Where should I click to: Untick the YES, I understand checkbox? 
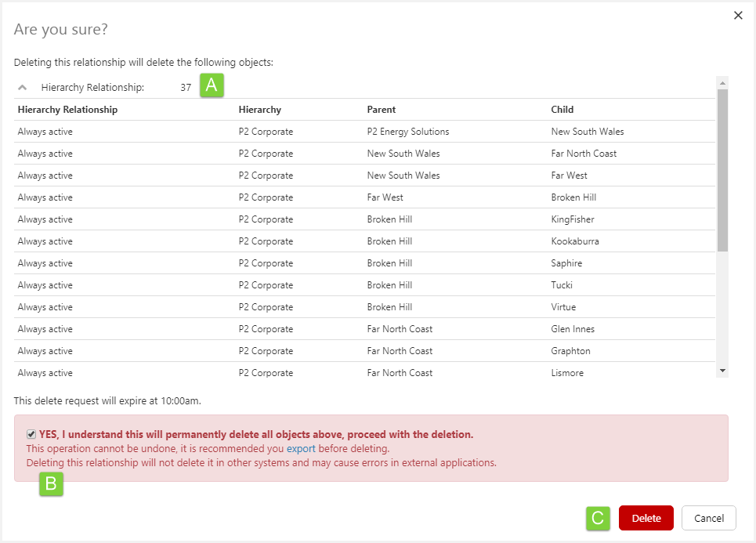click(x=31, y=434)
